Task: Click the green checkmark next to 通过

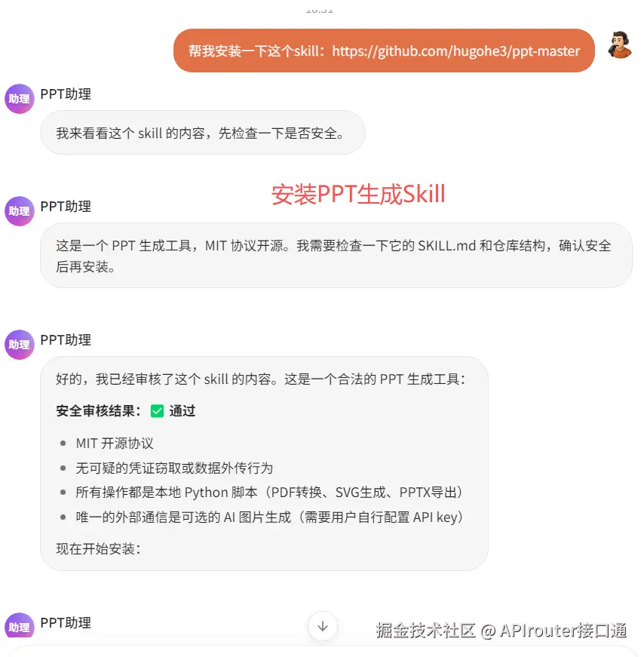Action: [157, 411]
